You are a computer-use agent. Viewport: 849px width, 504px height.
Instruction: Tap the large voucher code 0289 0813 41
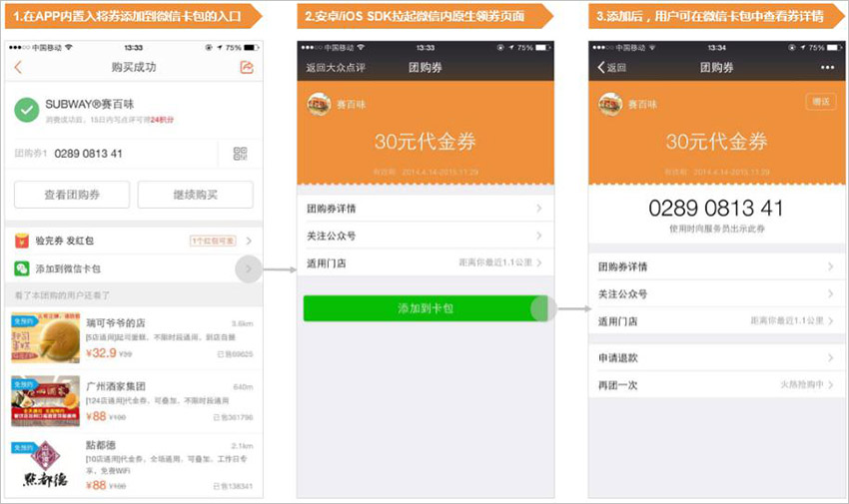[716, 209]
